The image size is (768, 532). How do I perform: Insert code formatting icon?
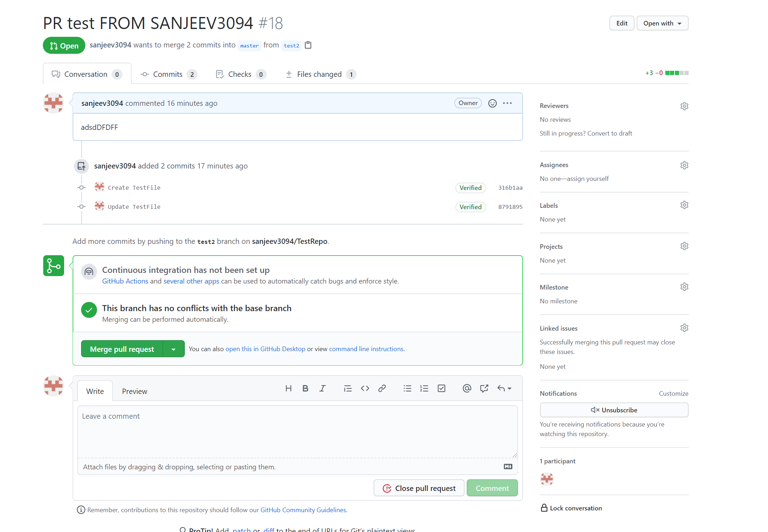(365, 388)
